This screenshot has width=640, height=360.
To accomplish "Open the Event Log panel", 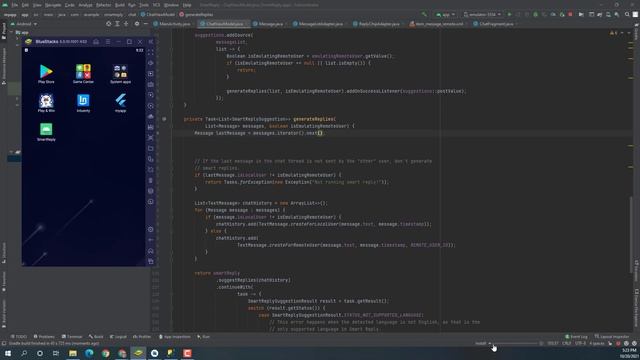I will click(x=576, y=337).
